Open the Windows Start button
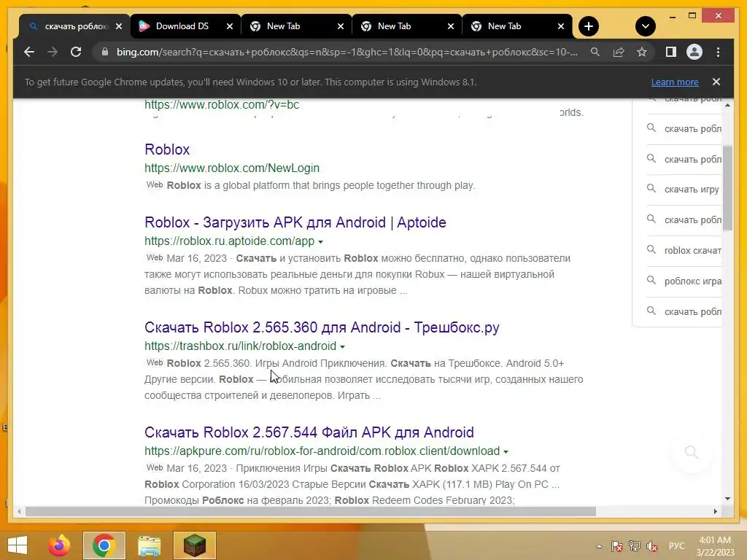 tap(18, 545)
